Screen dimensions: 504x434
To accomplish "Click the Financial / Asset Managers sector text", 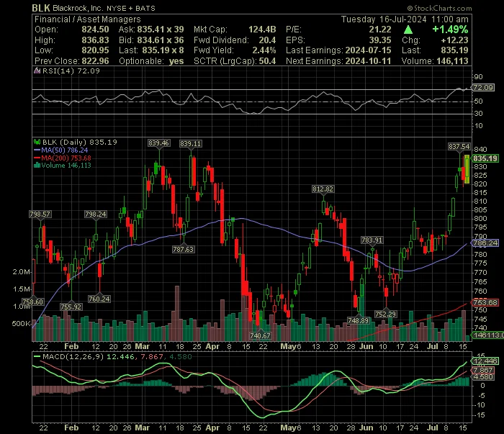I will click(x=87, y=19).
